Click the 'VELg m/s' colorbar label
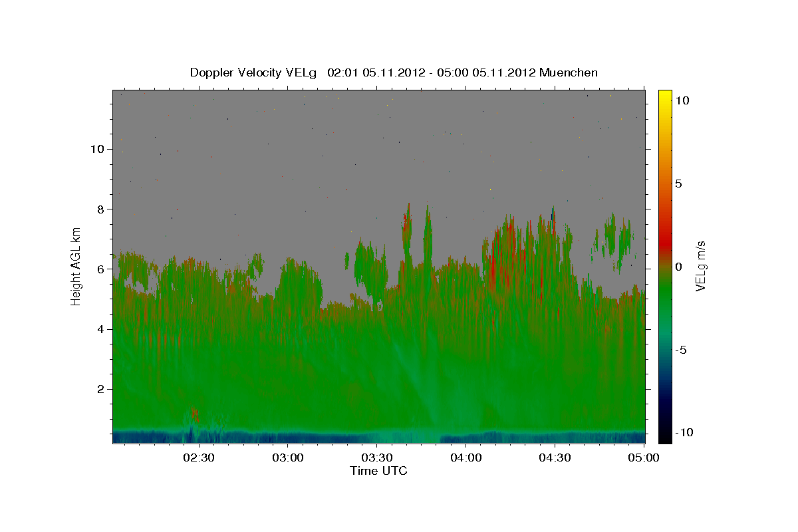This screenshot has width=798, height=532. tap(700, 267)
